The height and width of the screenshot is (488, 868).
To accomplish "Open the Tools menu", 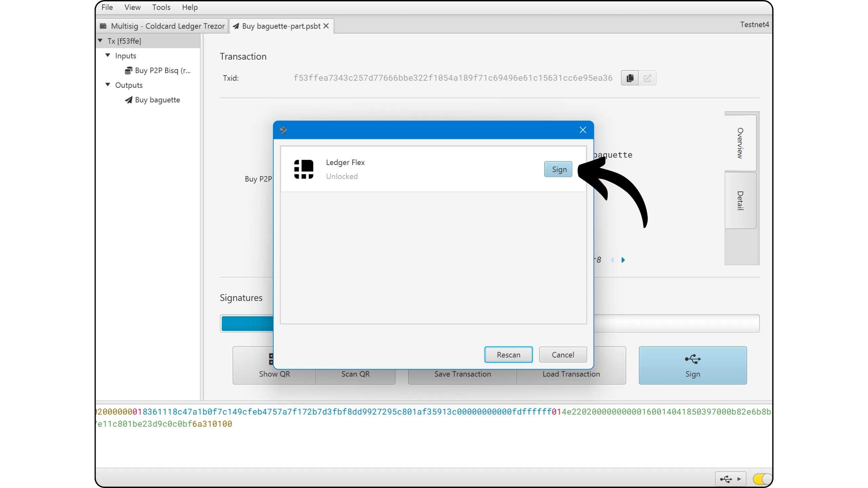I will (161, 7).
